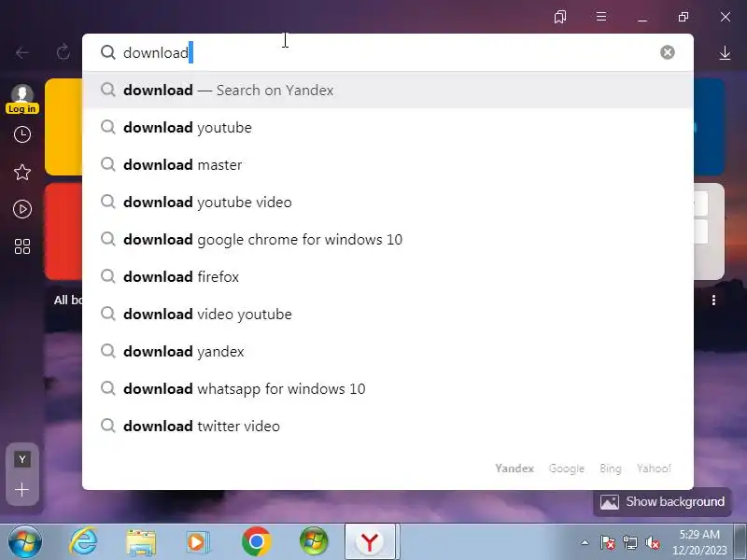
Task: Go back with the back arrow
Action: click(x=21, y=52)
